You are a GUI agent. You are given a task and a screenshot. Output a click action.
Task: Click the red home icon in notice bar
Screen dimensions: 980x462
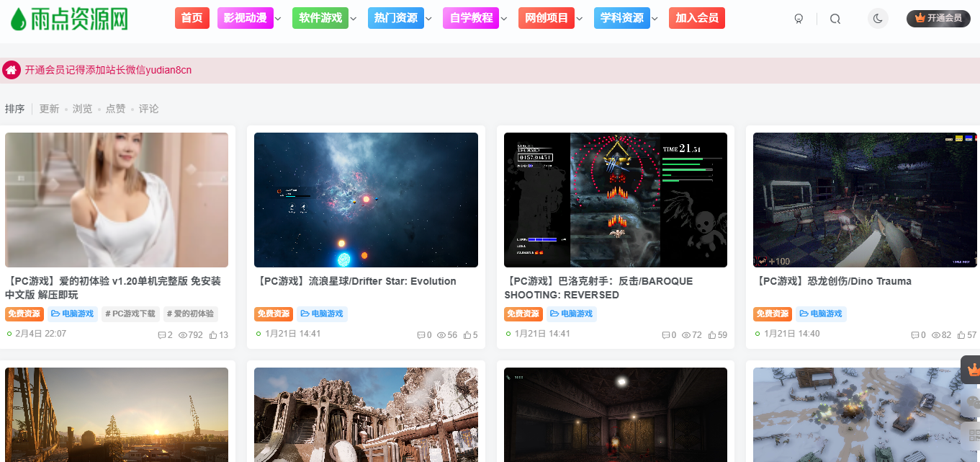coord(12,70)
